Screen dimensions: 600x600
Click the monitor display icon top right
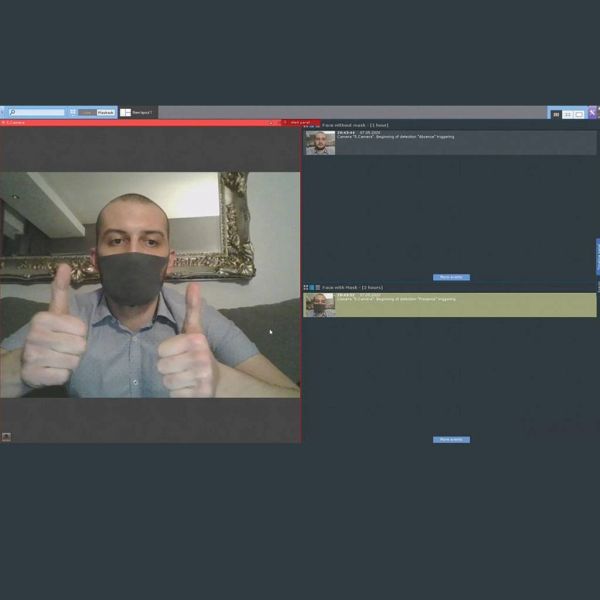(x=579, y=114)
